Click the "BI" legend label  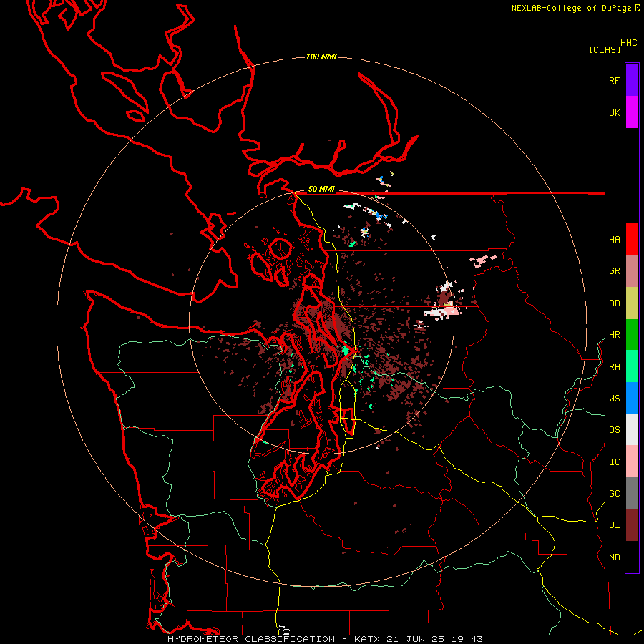(614, 525)
